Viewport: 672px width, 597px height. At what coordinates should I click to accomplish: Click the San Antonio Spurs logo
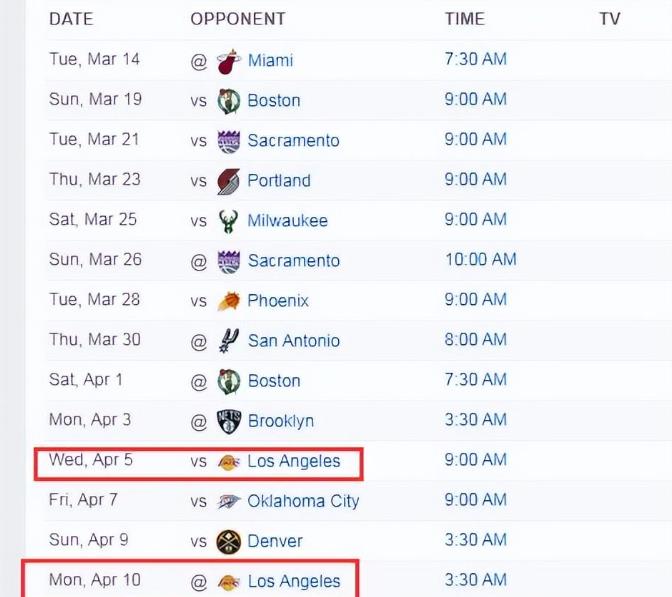point(229,341)
